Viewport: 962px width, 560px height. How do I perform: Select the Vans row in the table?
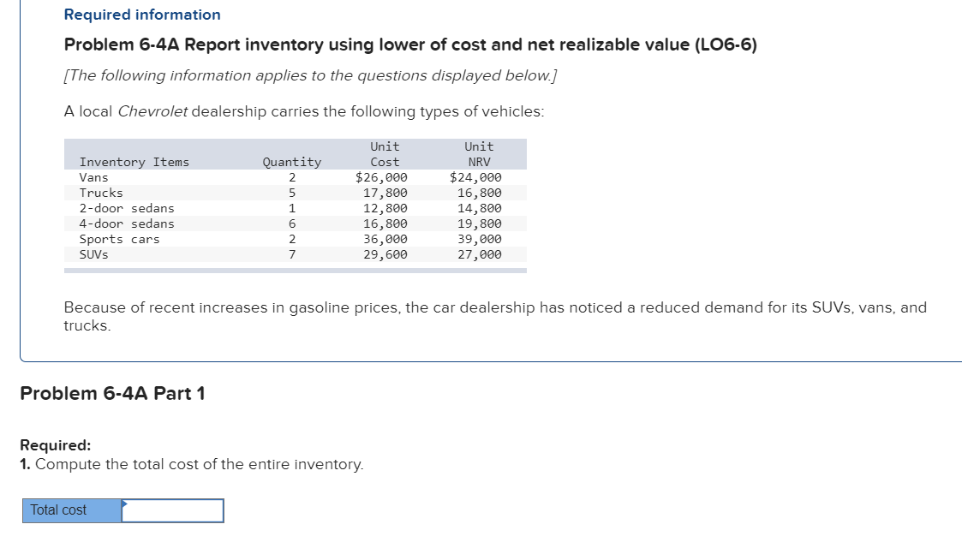[x=94, y=177]
